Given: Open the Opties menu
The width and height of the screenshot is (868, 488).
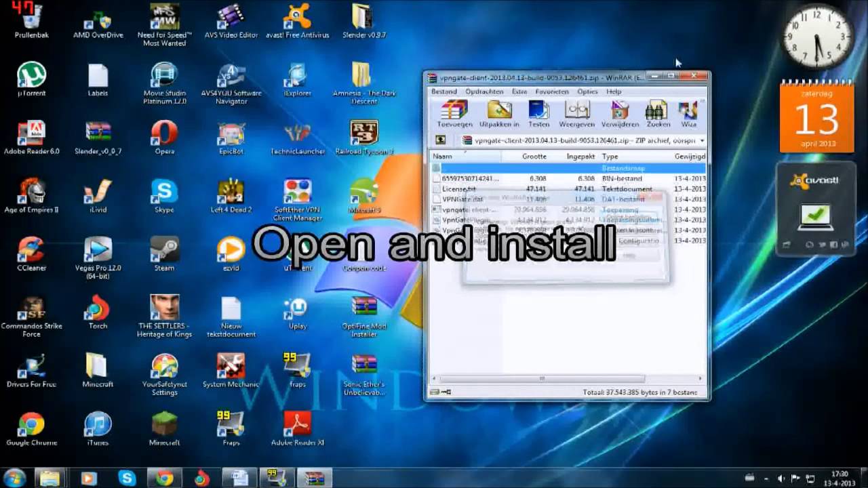Looking at the screenshot, I should 587,91.
